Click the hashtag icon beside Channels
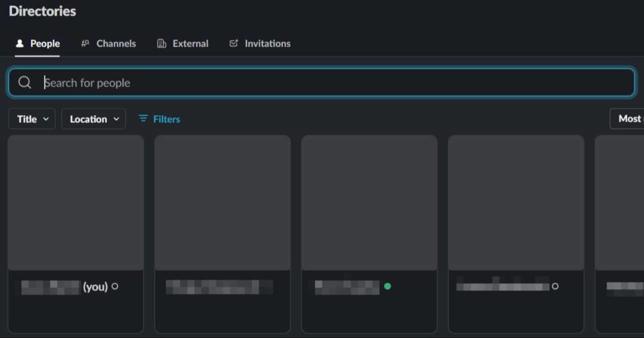Viewport: 644px width, 338px height. coord(85,43)
